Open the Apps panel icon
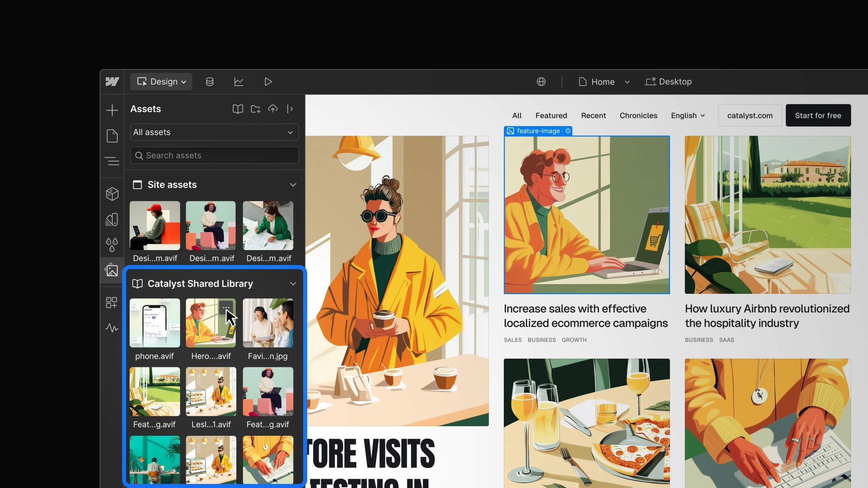The width and height of the screenshot is (868, 488). coord(112,302)
